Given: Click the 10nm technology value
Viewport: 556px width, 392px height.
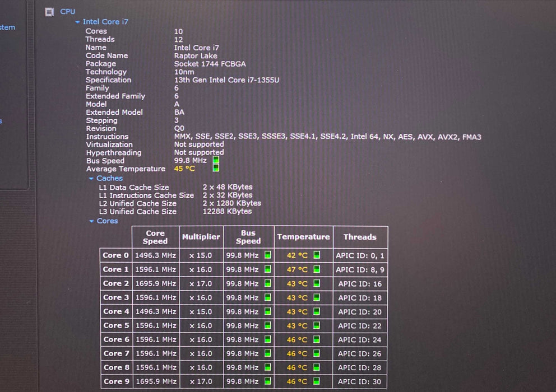Looking at the screenshot, I should 184,72.
